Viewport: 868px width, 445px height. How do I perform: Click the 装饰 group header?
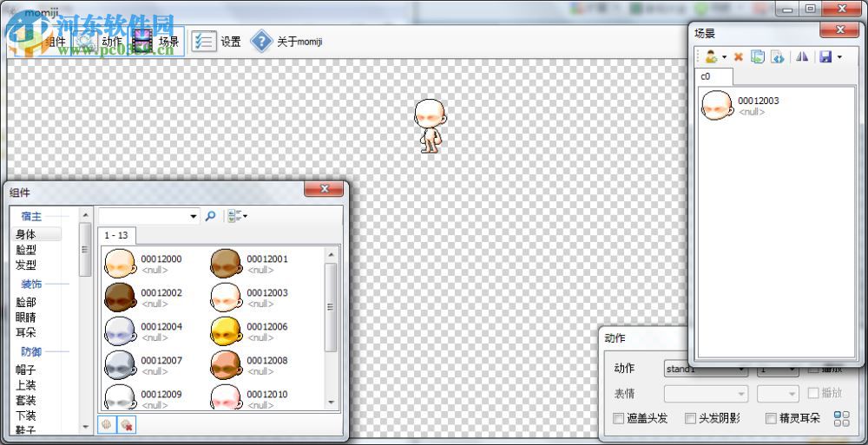coord(31,285)
